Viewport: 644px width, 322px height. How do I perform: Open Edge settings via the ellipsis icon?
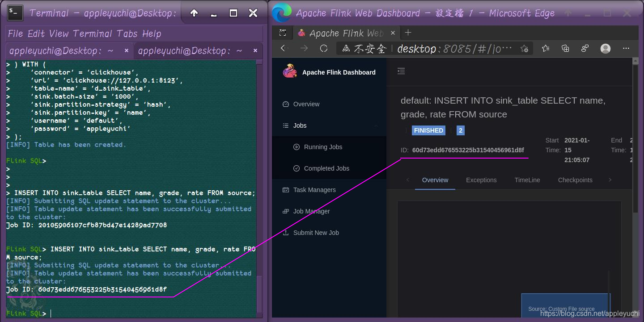tap(626, 48)
